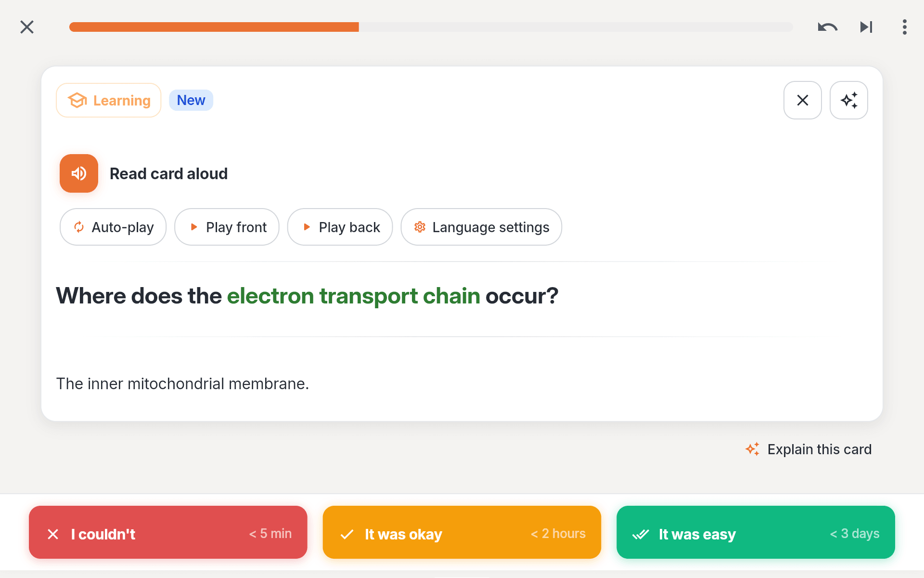
Task: Click the New tag badge
Action: pyautogui.click(x=191, y=100)
